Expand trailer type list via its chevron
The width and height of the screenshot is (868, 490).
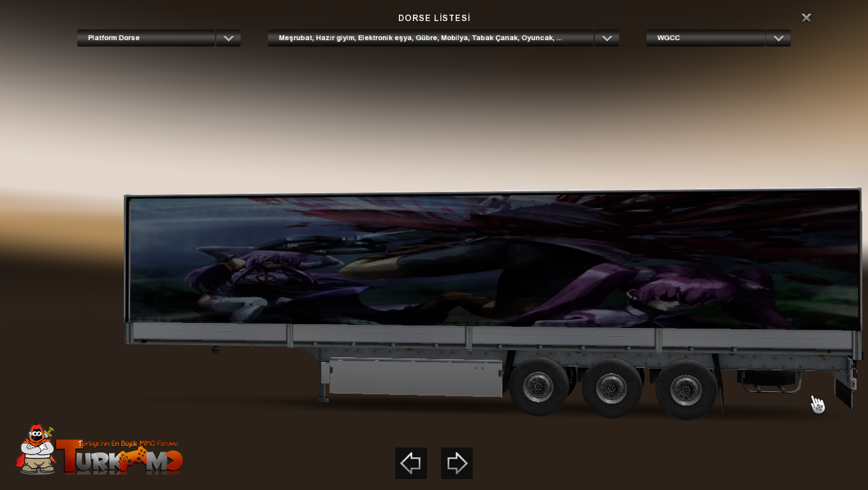228,38
